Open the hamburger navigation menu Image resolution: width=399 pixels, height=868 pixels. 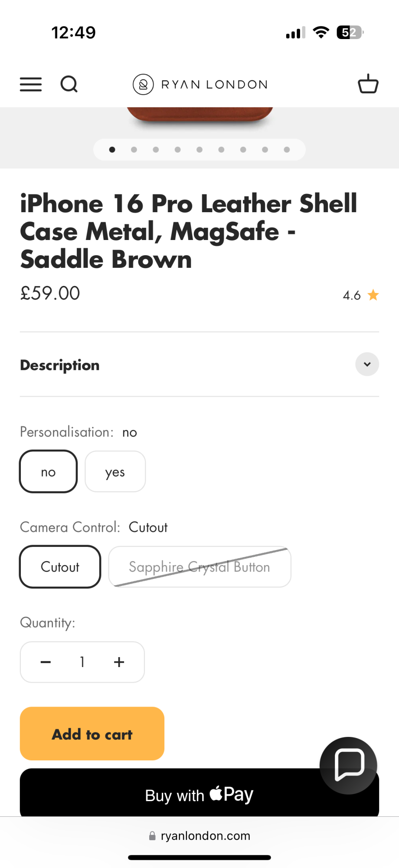point(31,84)
